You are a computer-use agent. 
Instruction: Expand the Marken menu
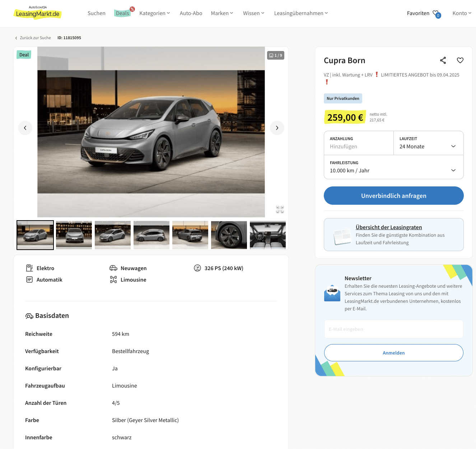point(222,13)
